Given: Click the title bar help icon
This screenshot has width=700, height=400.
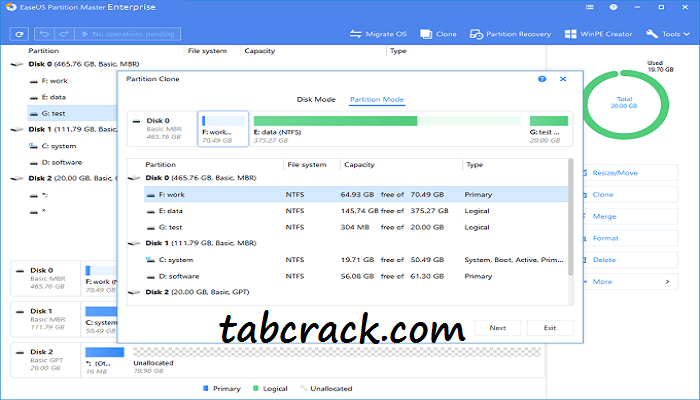Looking at the screenshot, I should pyautogui.click(x=613, y=7).
